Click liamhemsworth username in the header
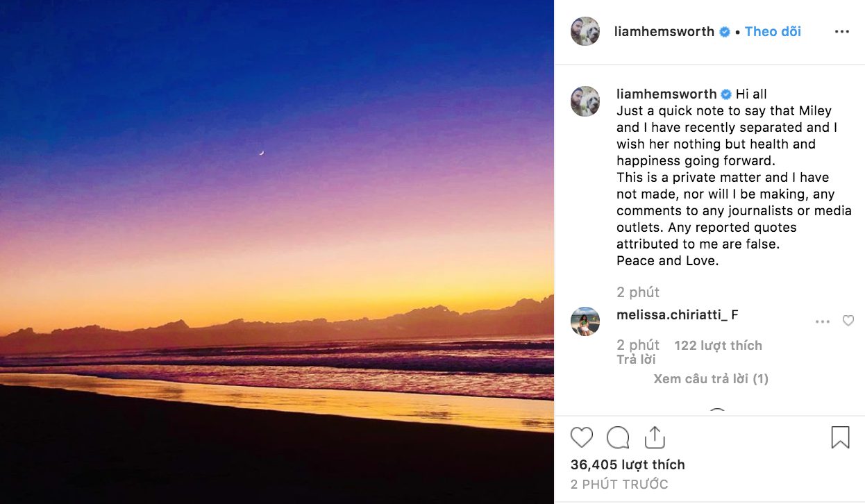 coord(664,32)
